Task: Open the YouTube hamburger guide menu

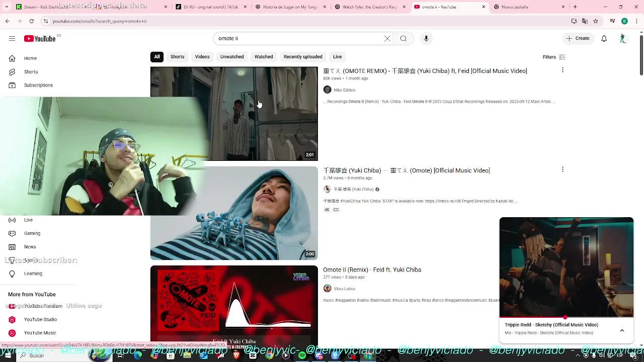Action: coord(12,39)
